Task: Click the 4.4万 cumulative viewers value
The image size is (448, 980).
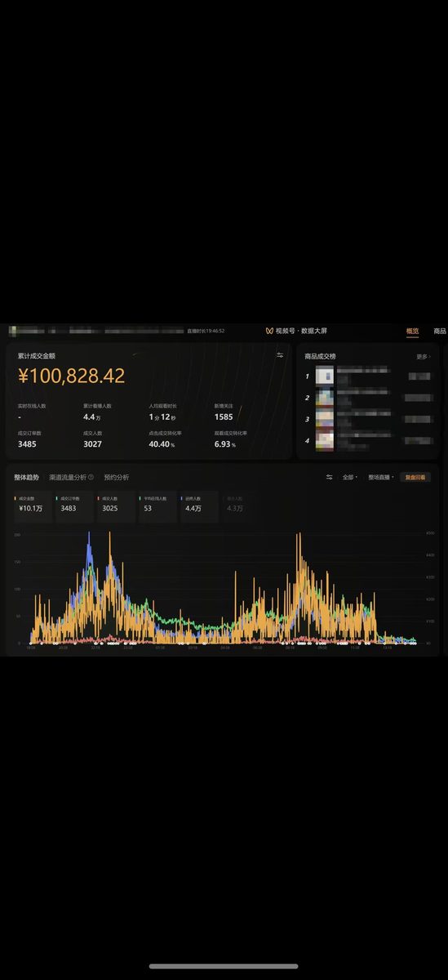Action: point(91,416)
